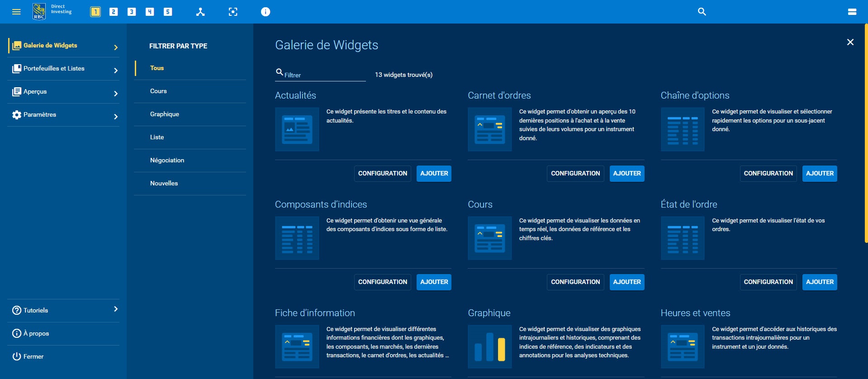Select the Fermer menu entry
The width and height of the screenshot is (868, 379).
[63, 357]
